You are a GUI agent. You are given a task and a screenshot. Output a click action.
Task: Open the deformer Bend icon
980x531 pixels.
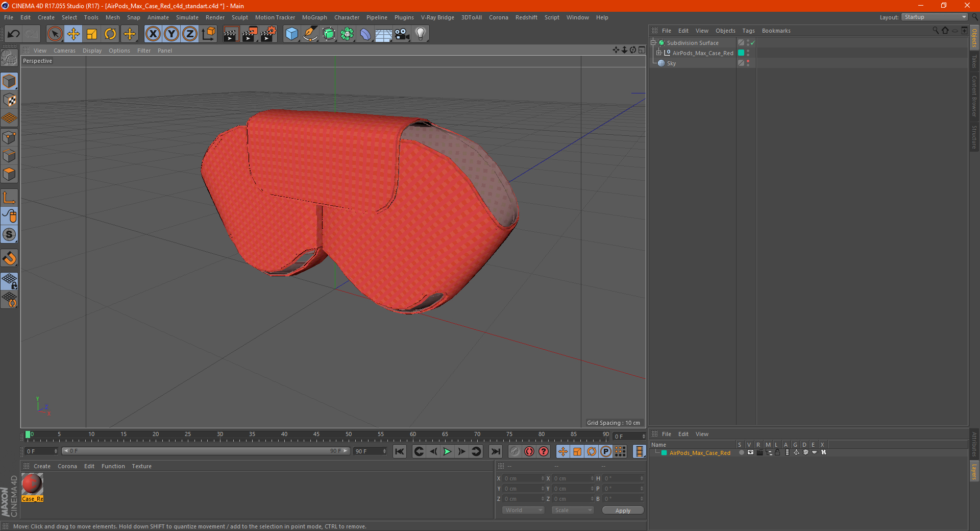[x=365, y=34]
